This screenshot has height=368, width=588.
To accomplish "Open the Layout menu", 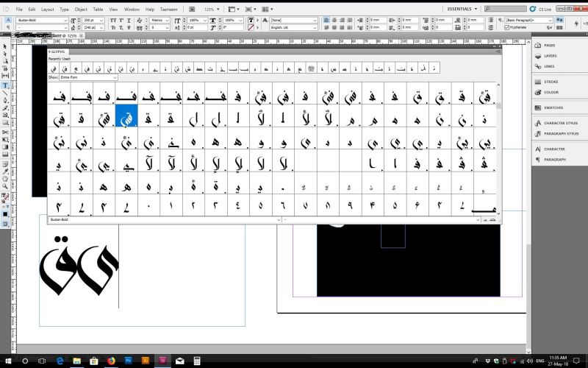I will point(47,10).
